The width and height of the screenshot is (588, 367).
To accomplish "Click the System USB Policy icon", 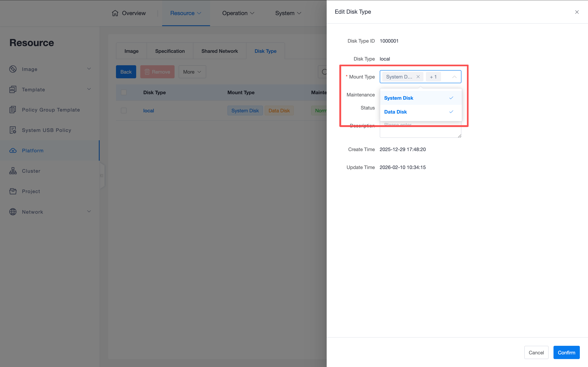I will tap(13, 130).
